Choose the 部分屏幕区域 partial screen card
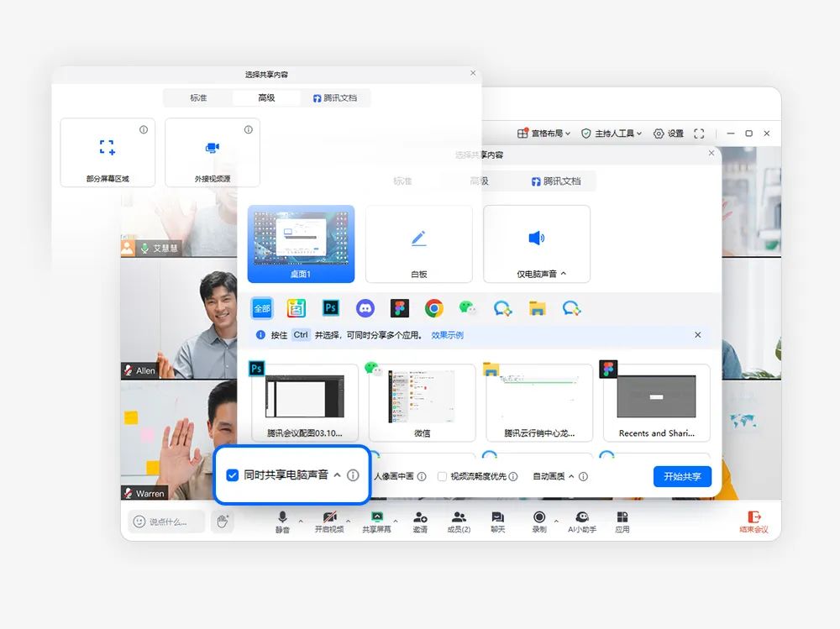The height and width of the screenshot is (629, 840). click(108, 153)
